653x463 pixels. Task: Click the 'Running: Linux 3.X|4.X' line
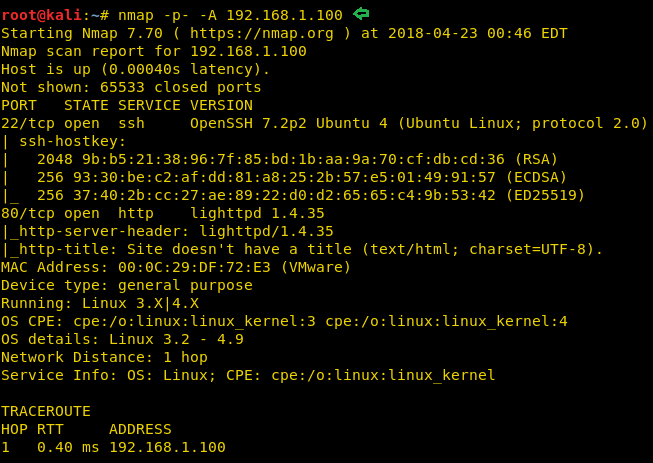[x=100, y=303]
